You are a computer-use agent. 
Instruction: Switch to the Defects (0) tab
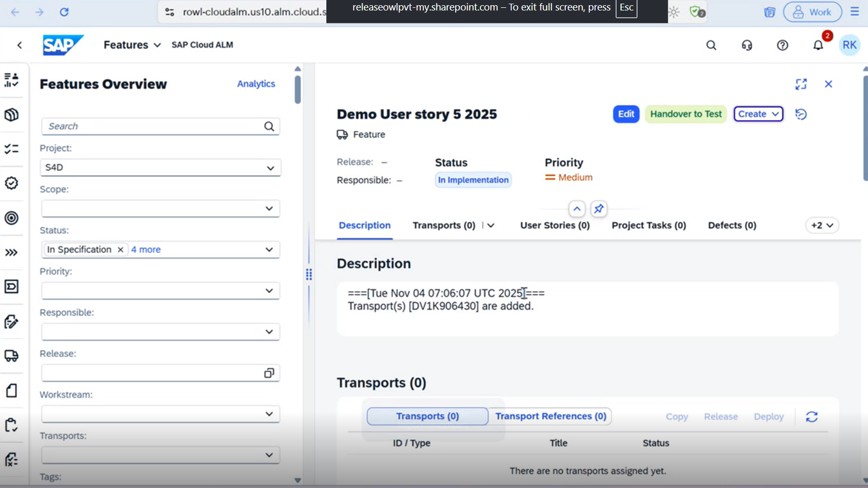click(x=732, y=226)
